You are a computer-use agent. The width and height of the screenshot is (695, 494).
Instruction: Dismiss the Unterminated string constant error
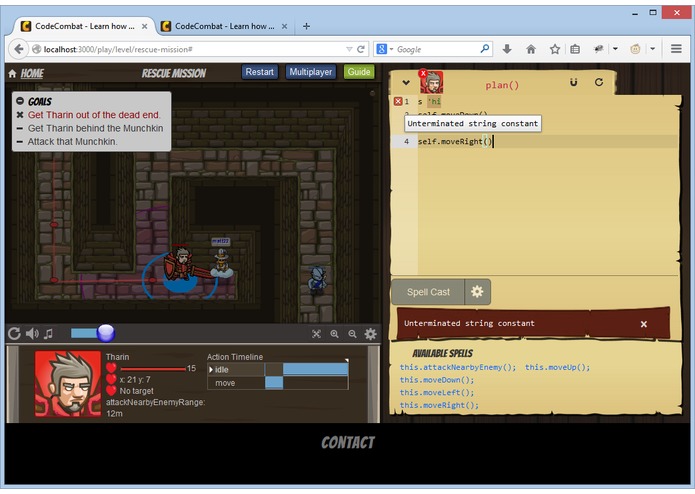(644, 324)
